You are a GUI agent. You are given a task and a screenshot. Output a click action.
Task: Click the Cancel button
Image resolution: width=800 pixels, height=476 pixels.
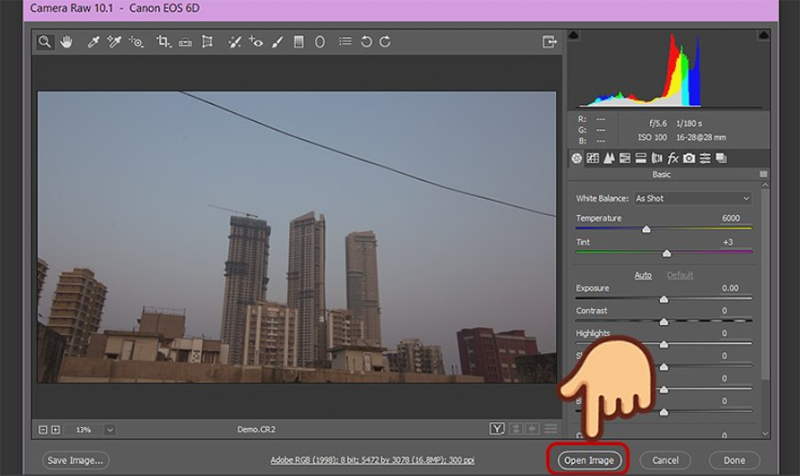tap(665, 460)
